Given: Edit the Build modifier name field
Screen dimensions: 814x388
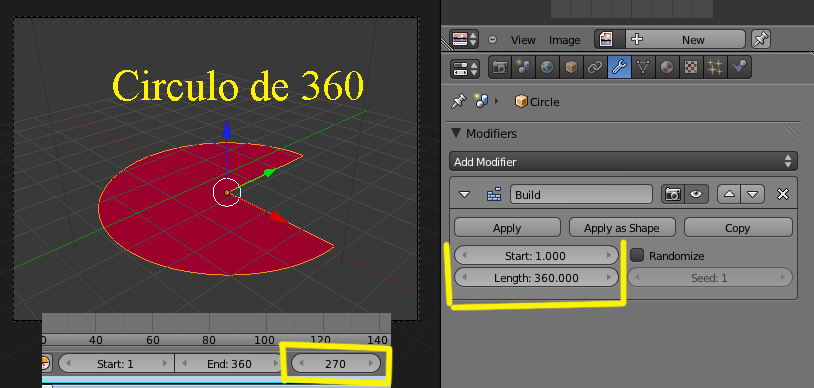Looking at the screenshot, I should (581, 194).
